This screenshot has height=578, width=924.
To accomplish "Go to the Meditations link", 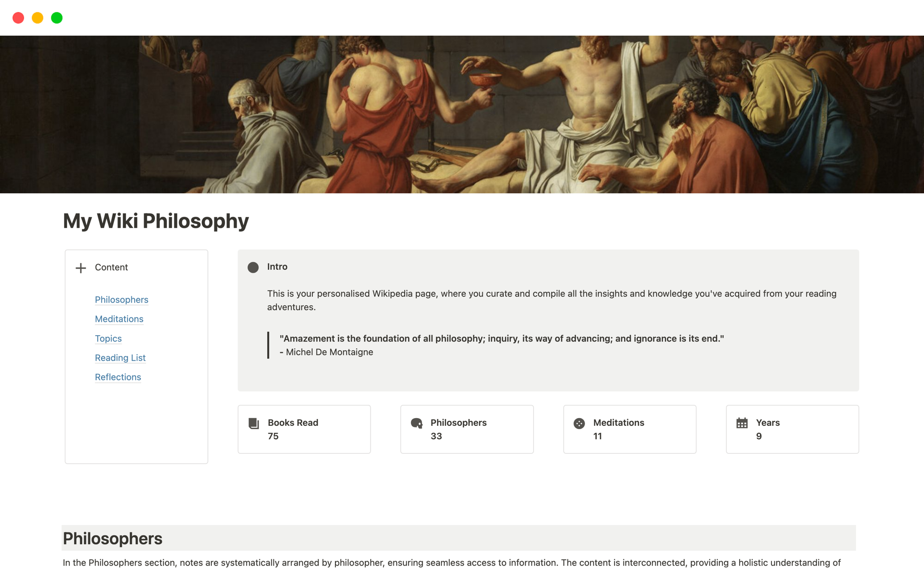I will (x=119, y=319).
